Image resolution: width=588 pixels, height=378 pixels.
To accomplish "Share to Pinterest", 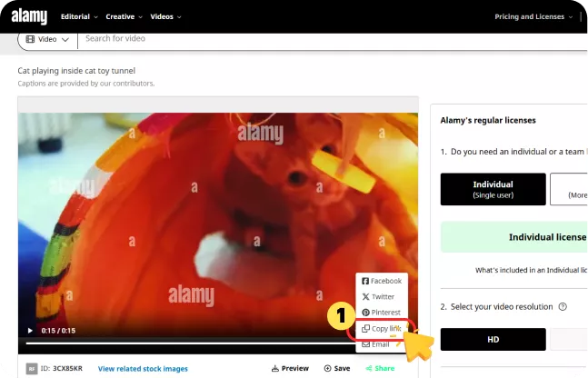I will [x=382, y=313].
